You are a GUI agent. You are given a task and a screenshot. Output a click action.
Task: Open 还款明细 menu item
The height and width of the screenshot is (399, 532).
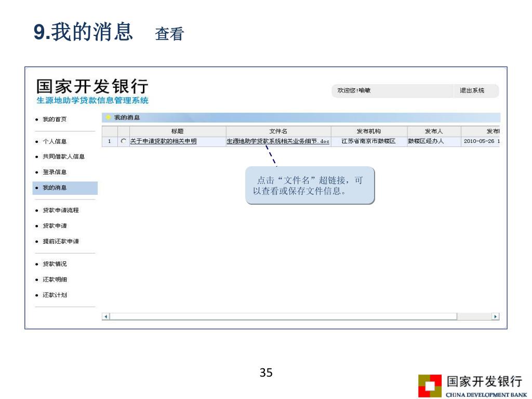55,280
